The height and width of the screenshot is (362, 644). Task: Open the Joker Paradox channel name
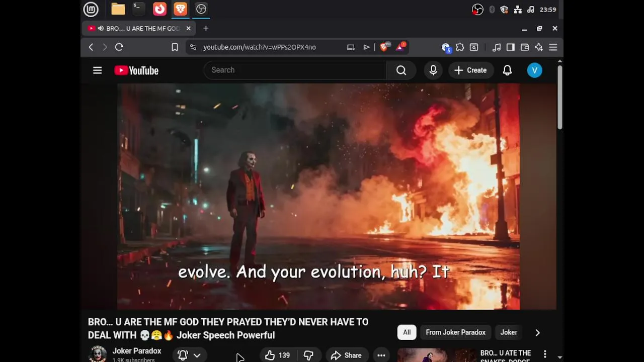[x=137, y=351]
